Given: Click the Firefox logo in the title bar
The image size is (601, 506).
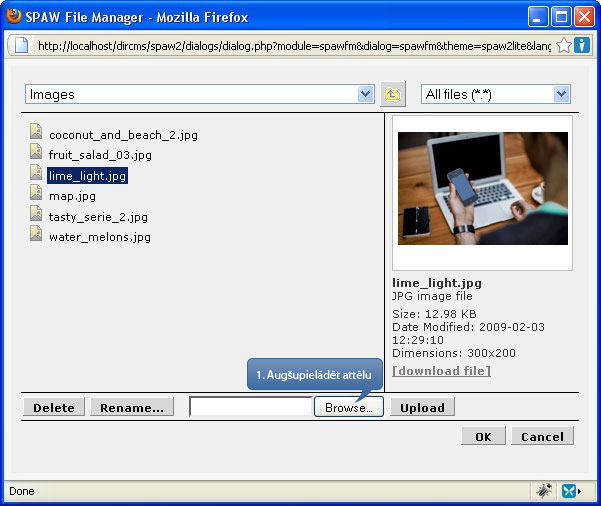Looking at the screenshot, I should pos(14,16).
